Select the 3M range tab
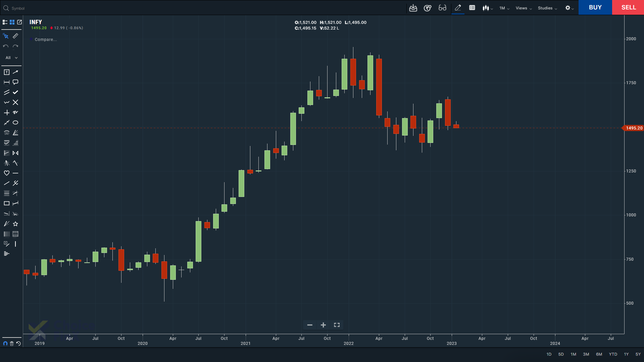The image size is (644, 362). (x=586, y=354)
